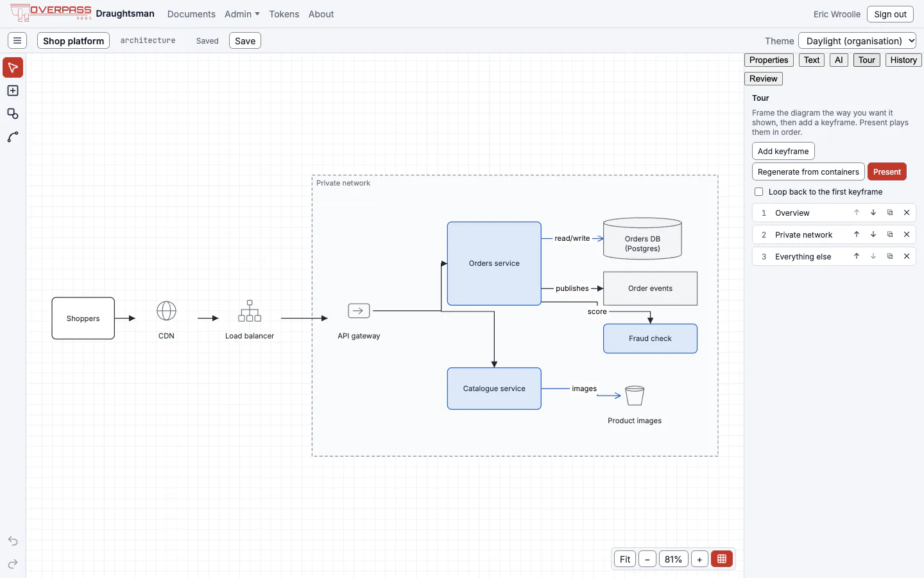
Task: Click the Add keyframe button
Action: (x=783, y=151)
